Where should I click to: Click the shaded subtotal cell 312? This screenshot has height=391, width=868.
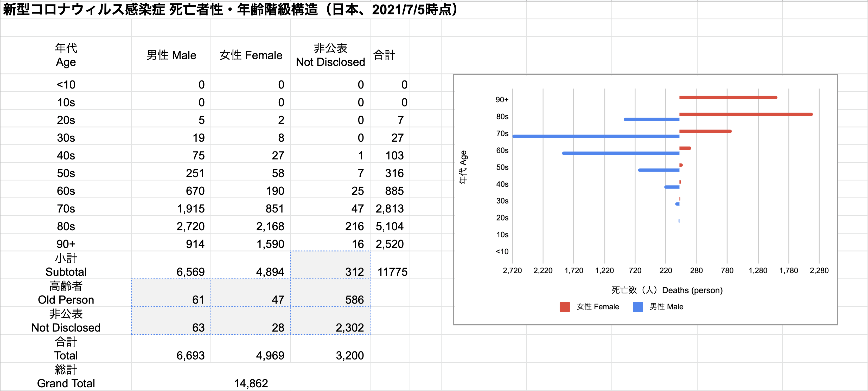[x=330, y=265]
